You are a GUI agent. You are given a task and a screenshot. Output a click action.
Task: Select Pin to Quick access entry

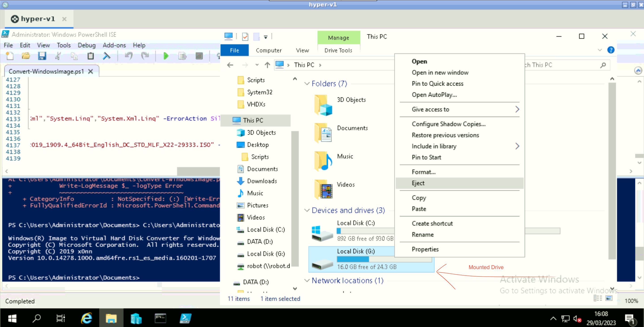tap(459, 83)
